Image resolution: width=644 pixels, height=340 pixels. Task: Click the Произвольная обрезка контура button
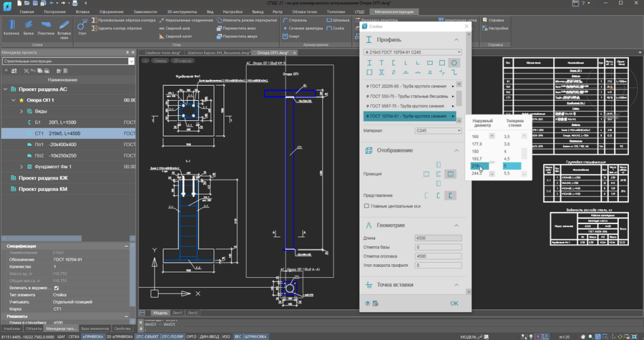[123, 20]
